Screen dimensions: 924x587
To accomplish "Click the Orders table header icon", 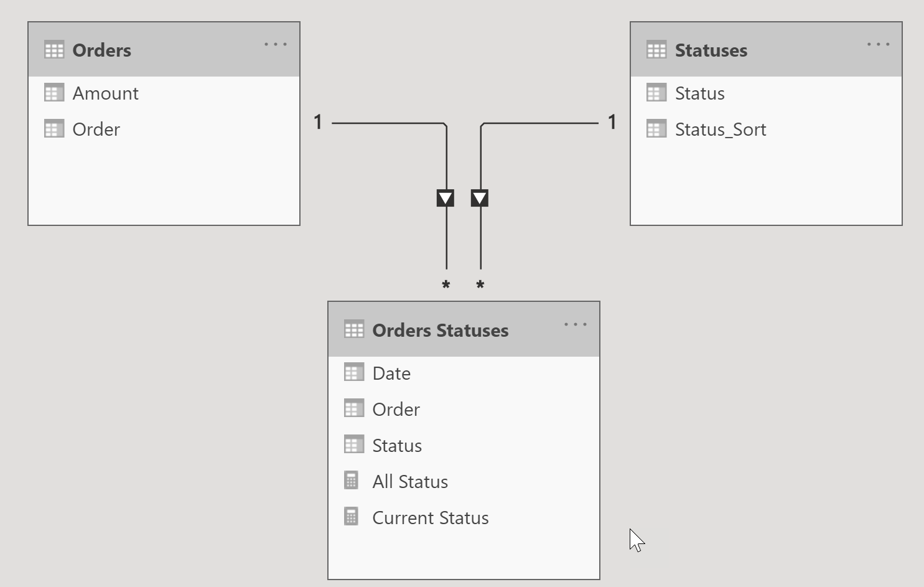I will click(x=55, y=50).
